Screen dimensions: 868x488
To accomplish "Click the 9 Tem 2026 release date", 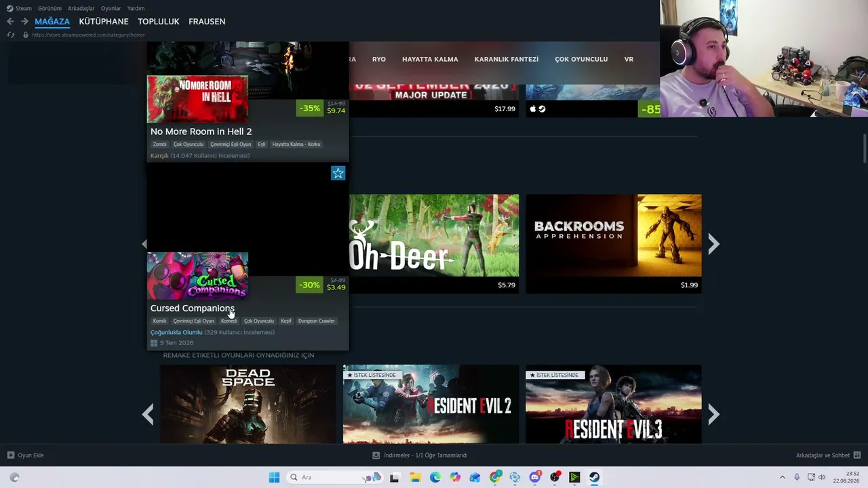I will point(176,343).
